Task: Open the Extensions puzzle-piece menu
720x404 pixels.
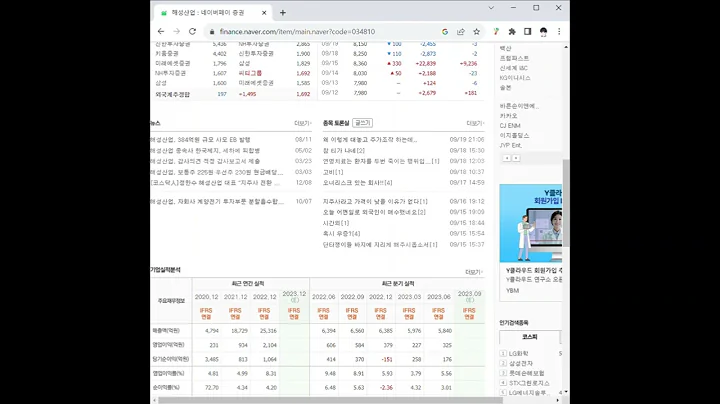Action: pos(512,32)
